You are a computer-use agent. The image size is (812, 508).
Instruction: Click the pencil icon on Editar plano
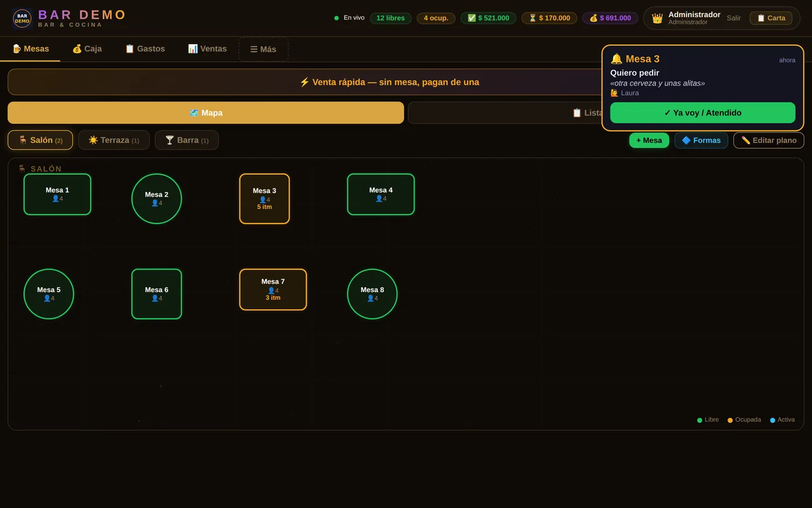coord(746,140)
